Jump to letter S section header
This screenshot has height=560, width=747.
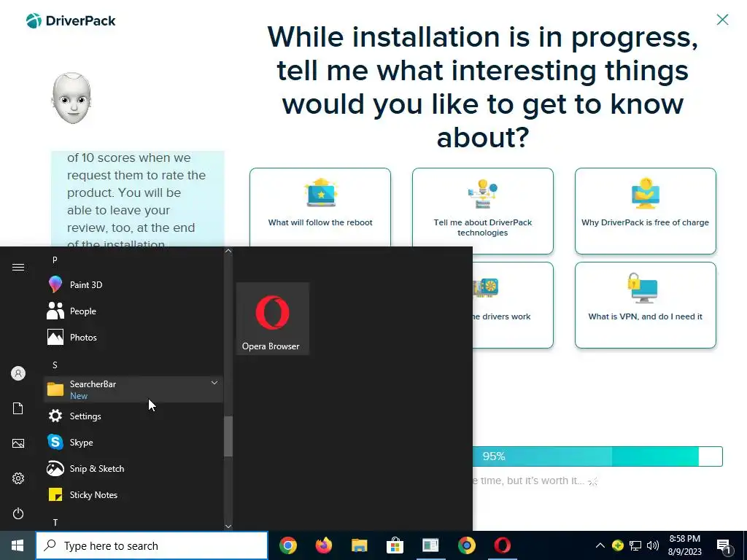[55, 365]
